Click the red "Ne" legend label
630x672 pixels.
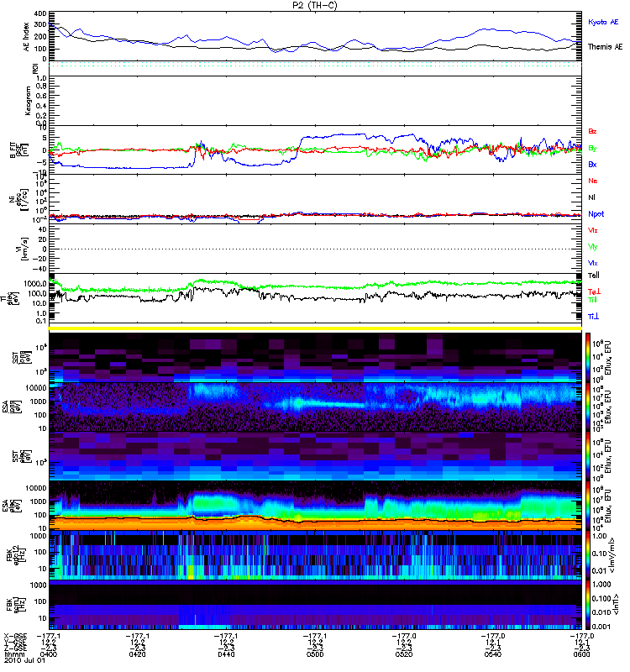(593, 181)
